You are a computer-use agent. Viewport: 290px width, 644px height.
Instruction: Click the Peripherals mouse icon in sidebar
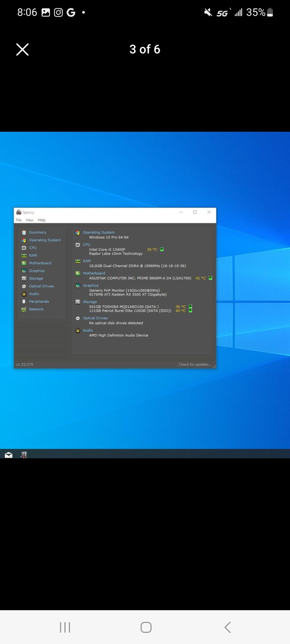click(x=24, y=302)
